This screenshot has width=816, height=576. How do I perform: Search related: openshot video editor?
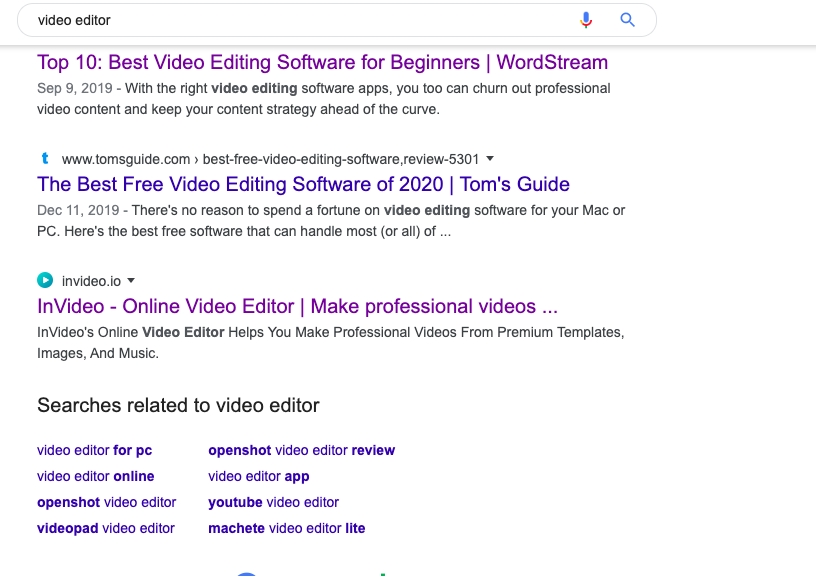click(107, 502)
